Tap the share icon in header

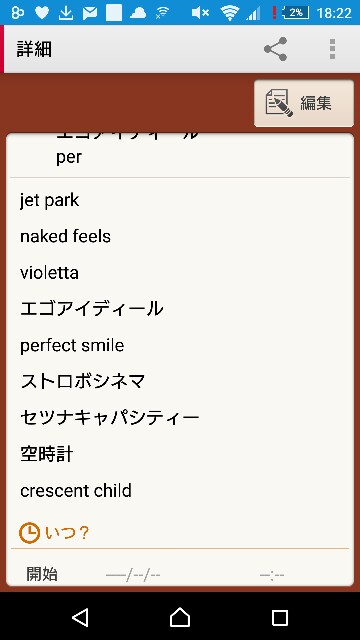tap(276, 49)
